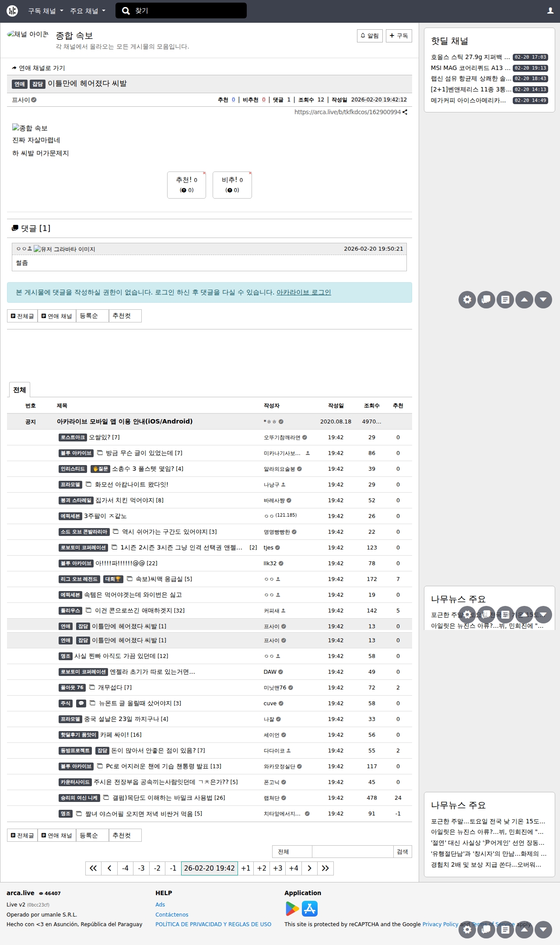Subscribe with the + 구독 button
The width and height of the screenshot is (560, 945).
click(x=399, y=36)
